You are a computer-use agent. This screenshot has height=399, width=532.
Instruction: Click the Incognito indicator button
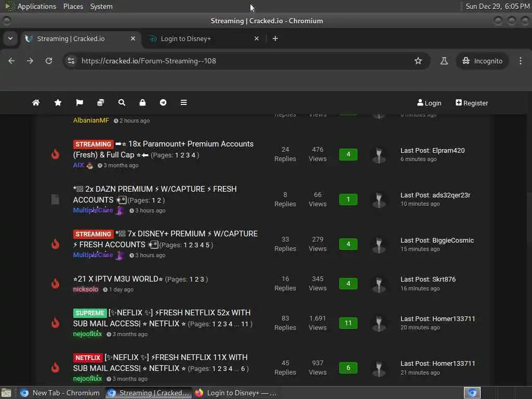(482, 61)
